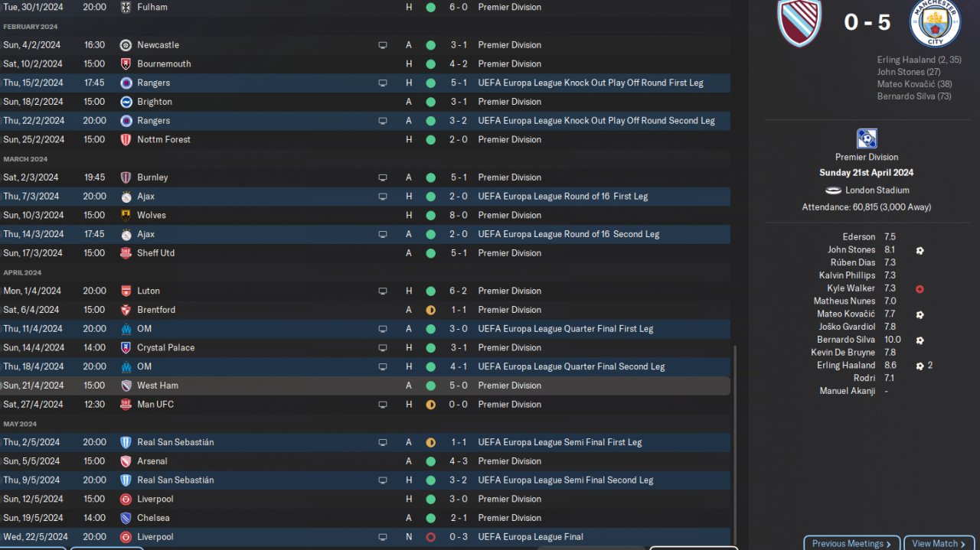
Task: Click the Man UFC club badge
Action: 126,405
